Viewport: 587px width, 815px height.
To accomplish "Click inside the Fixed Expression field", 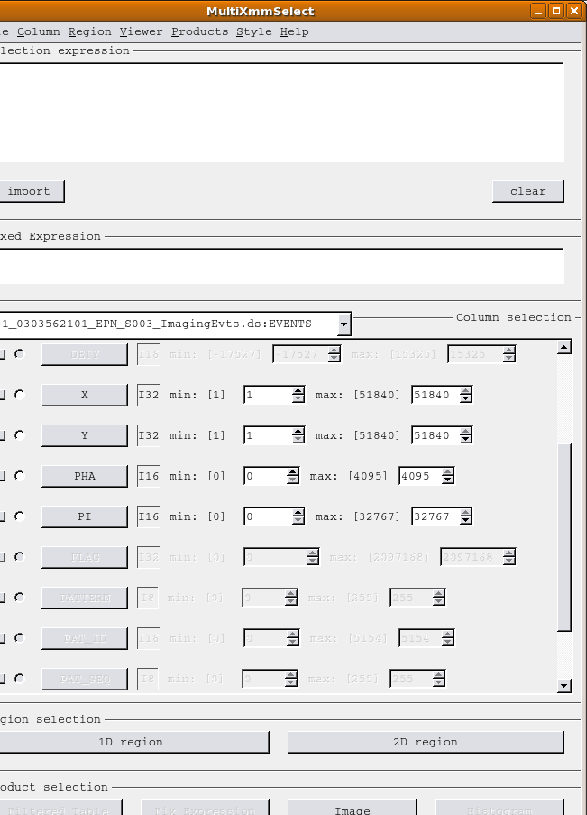I will click(x=281, y=266).
